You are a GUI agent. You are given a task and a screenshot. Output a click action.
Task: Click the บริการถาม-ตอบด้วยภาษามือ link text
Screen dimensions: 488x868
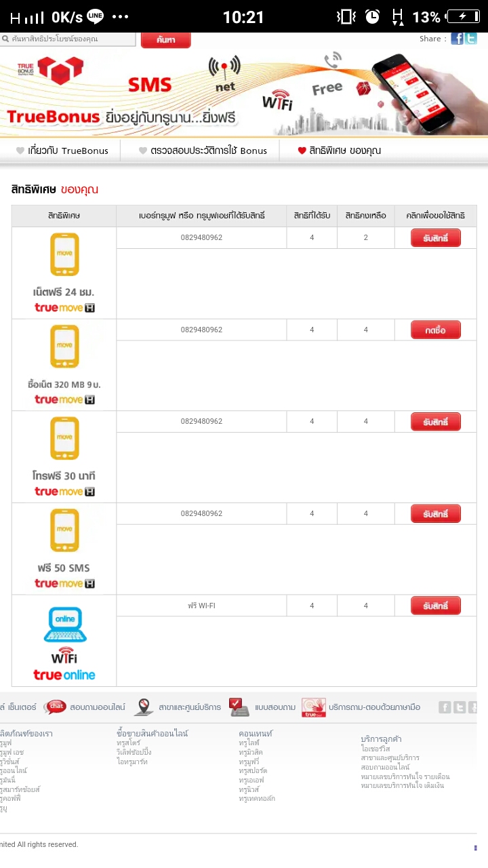coord(375,707)
